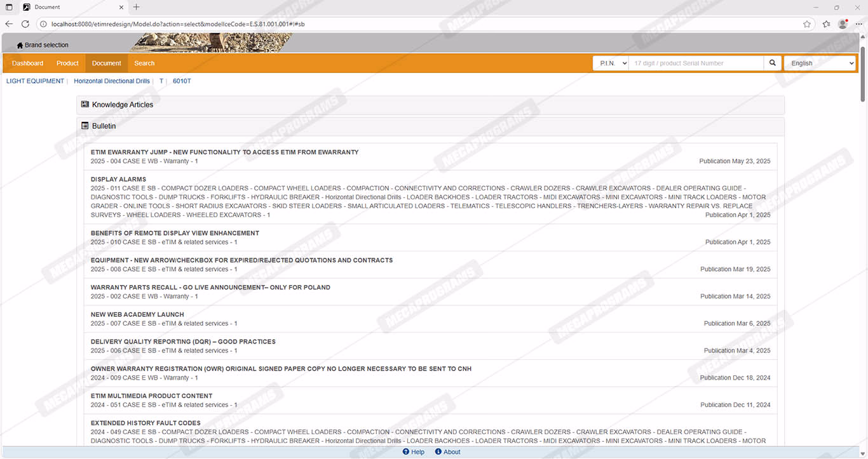Image resolution: width=868 pixels, height=459 pixels.
Task: Click the home icon beside Brand selection
Action: tap(20, 46)
